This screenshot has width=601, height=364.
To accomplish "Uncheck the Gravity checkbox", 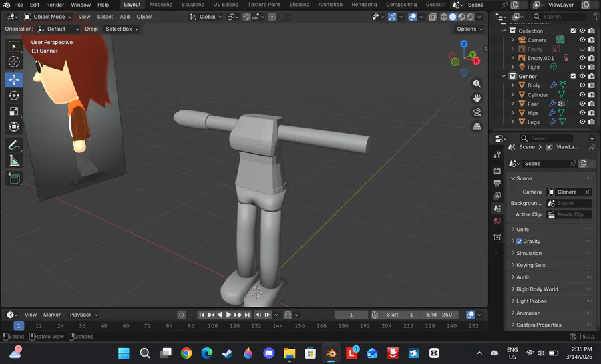I will pyautogui.click(x=520, y=241).
